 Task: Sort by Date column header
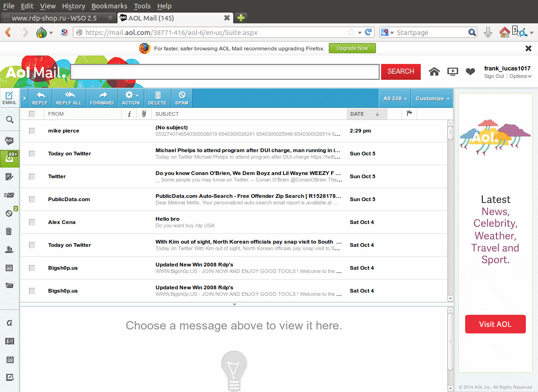(367, 114)
